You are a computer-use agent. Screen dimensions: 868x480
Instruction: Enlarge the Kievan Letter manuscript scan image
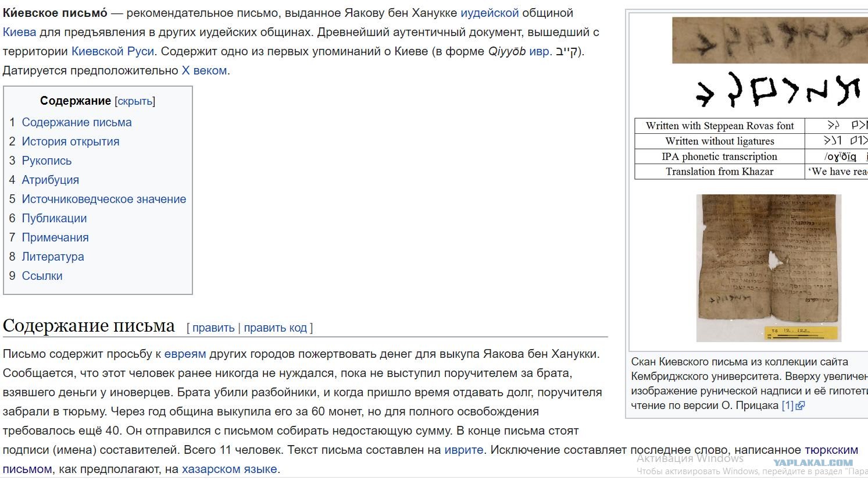click(769, 268)
